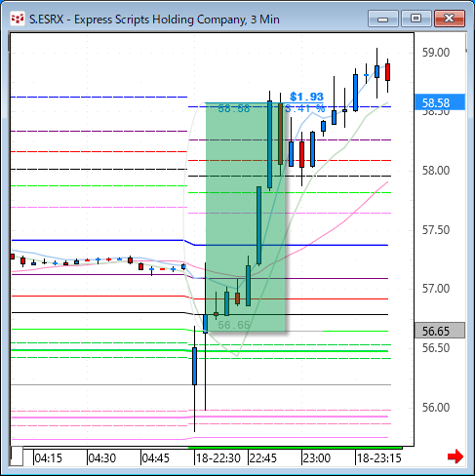Click the 59.00 price scale label

click(436, 52)
